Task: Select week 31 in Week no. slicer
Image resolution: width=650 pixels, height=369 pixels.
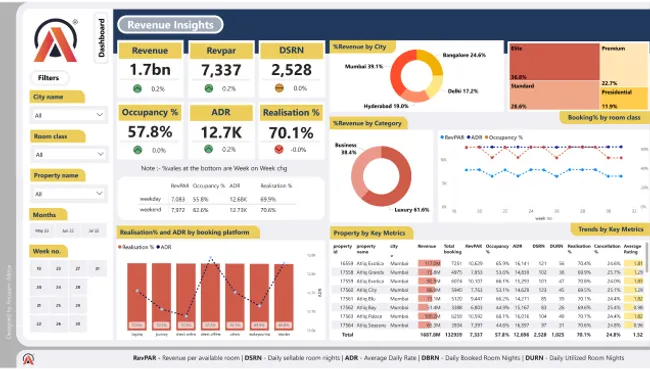Action: pos(97,269)
